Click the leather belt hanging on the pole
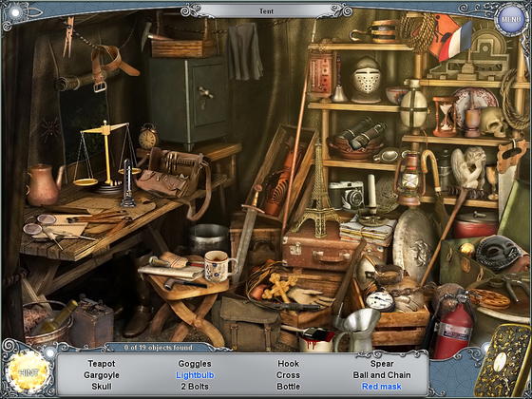The width and height of the screenshot is (532, 399). 111,67
